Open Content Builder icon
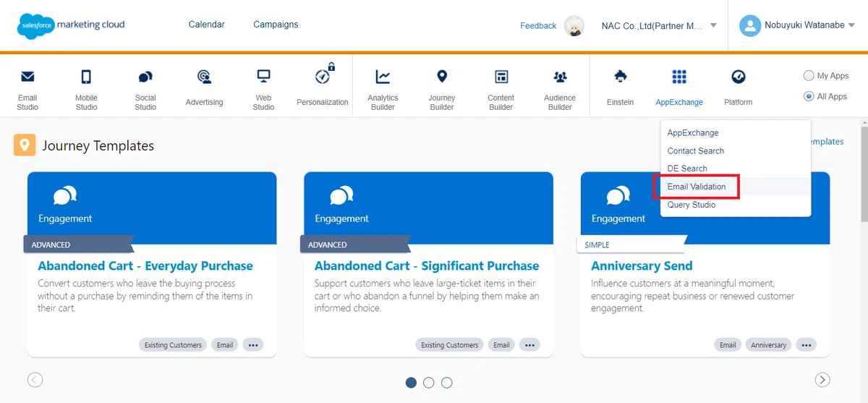The image size is (868, 403). [x=501, y=77]
